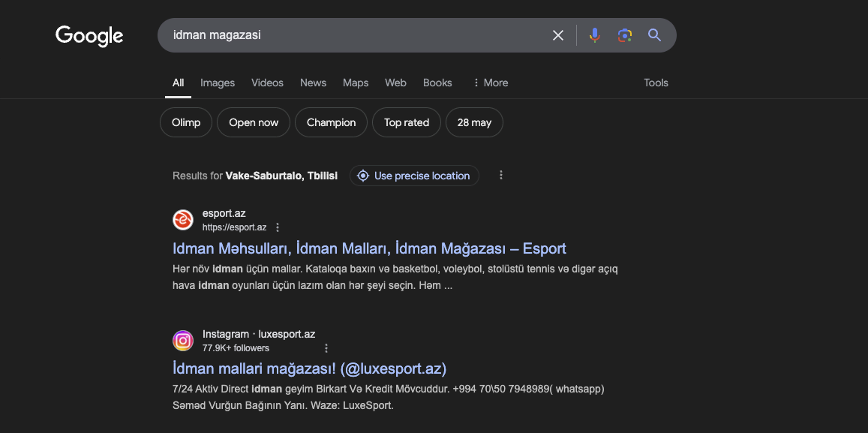Apply the Champion filter chip
This screenshot has width=868, height=433.
coord(331,122)
